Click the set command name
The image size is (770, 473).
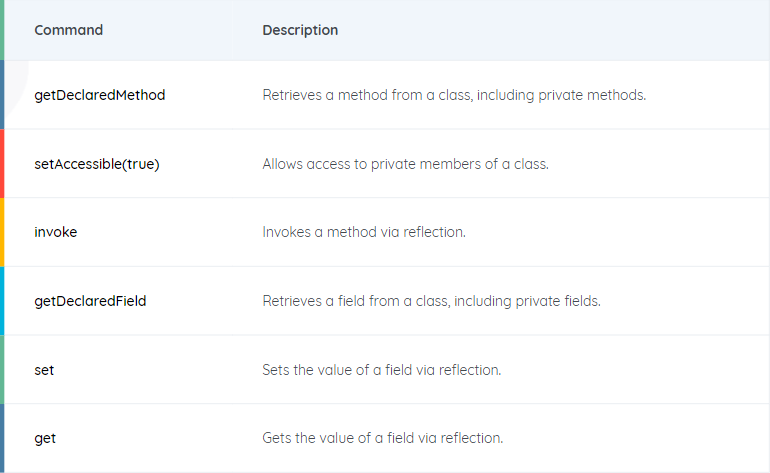(x=44, y=370)
